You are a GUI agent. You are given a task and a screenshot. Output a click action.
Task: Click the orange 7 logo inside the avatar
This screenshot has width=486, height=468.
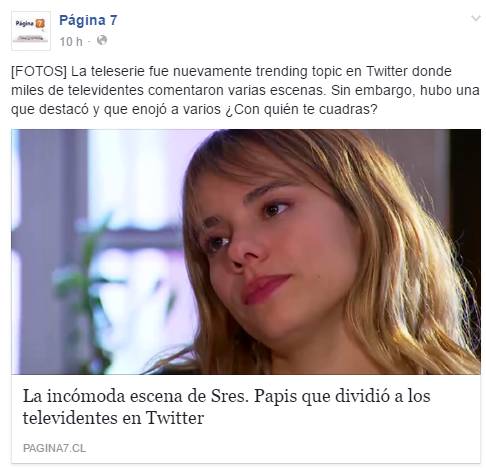(x=40, y=24)
